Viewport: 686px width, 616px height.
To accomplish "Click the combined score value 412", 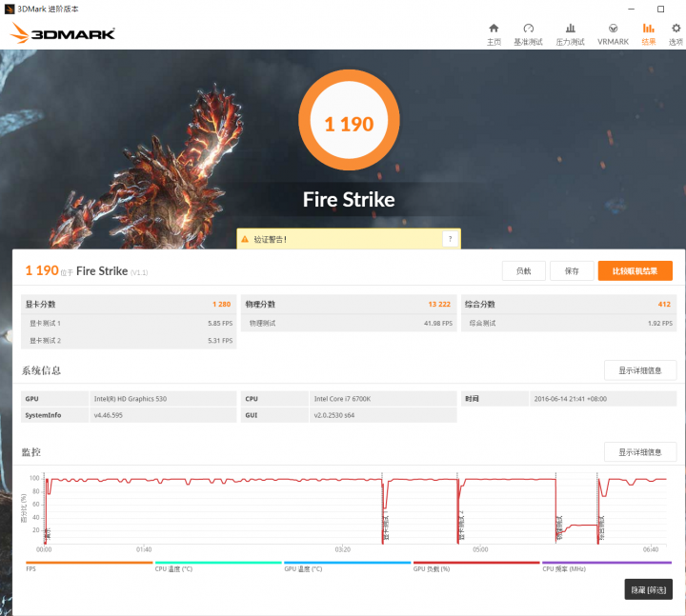I will 664,305.
